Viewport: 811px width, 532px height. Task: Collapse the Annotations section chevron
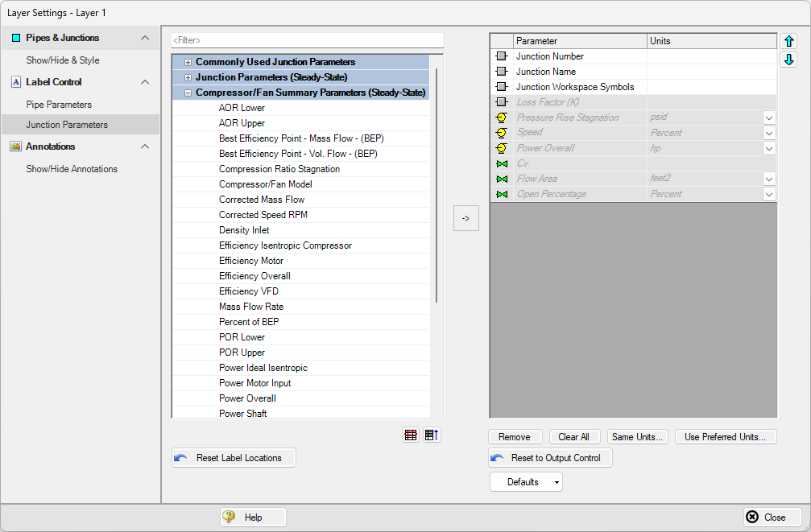[x=145, y=146]
